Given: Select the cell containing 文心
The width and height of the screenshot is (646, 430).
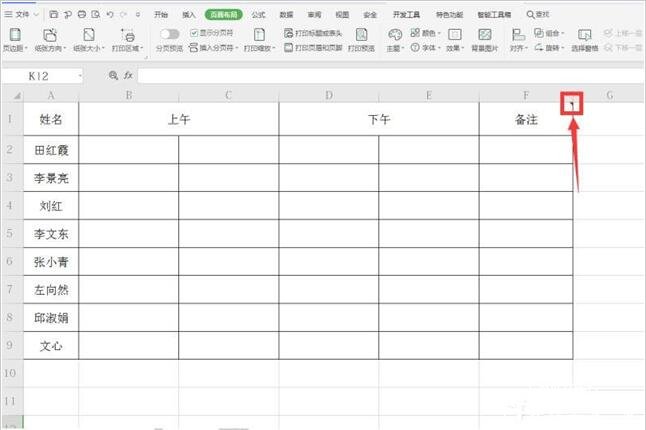Looking at the screenshot, I should [51, 346].
